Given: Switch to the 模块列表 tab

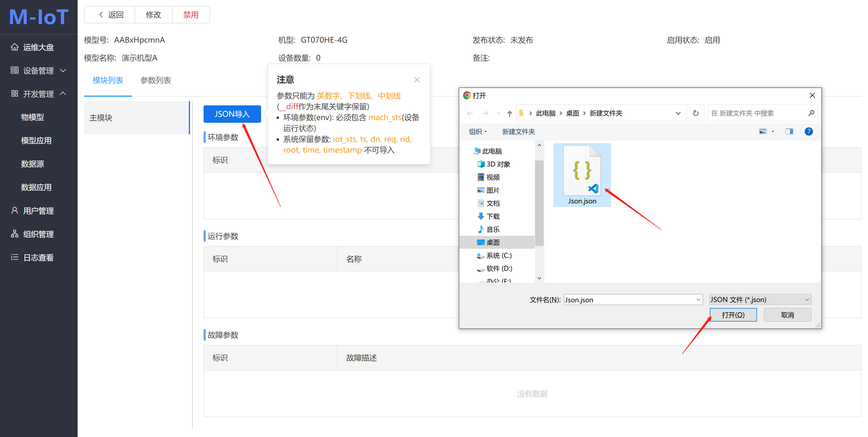Looking at the screenshot, I should (x=108, y=80).
